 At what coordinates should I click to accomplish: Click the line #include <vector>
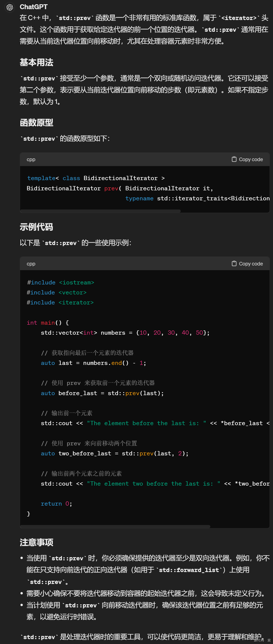[56, 293]
